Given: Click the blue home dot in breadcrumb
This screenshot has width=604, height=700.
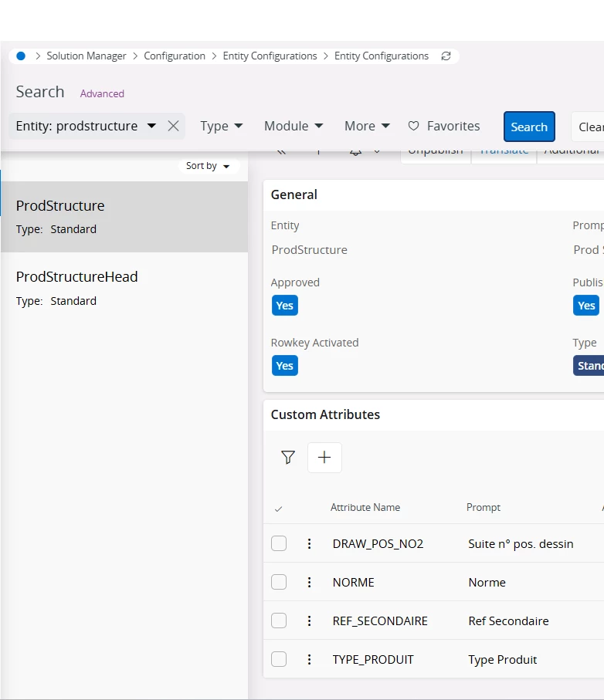Looking at the screenshot, I should coord(21,56).
